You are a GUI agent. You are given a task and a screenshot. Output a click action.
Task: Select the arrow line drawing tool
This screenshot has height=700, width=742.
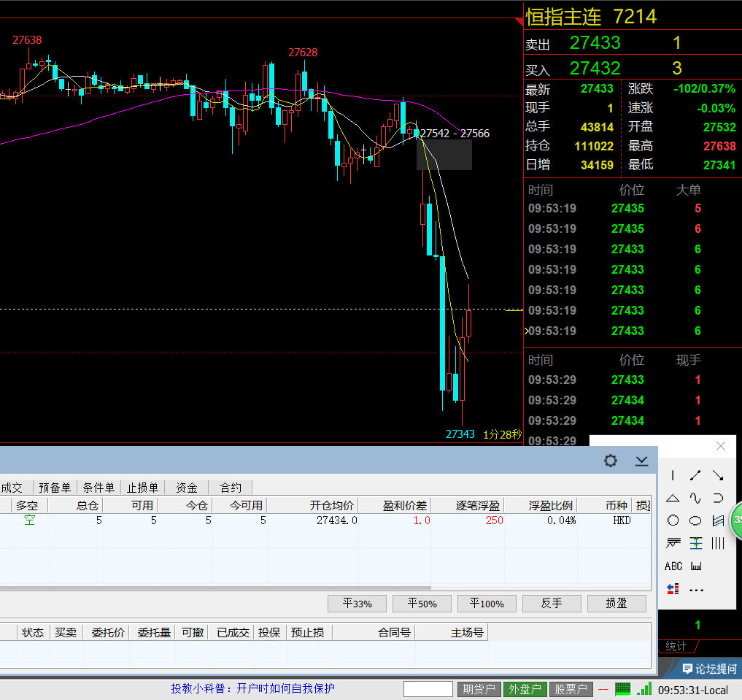[718, 475]
